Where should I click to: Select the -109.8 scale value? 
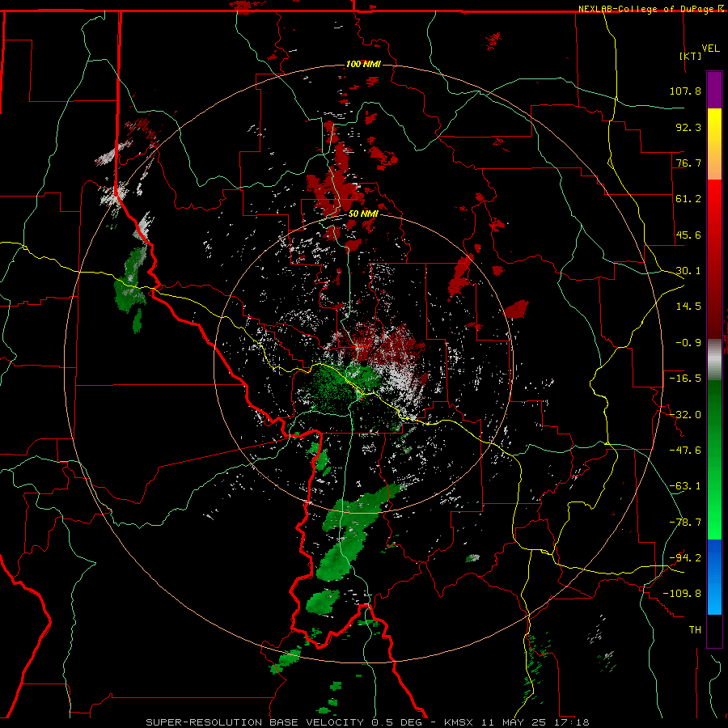(x=683, y=594)
